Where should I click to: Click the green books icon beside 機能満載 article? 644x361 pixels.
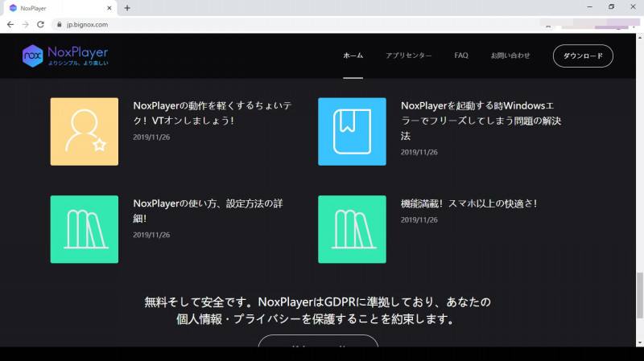(x=352, y=229)
